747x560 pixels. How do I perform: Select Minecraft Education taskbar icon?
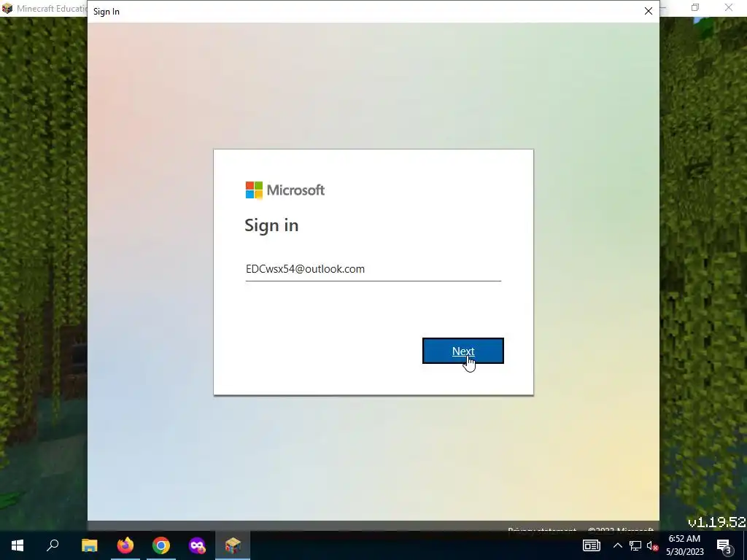[233, 545]
